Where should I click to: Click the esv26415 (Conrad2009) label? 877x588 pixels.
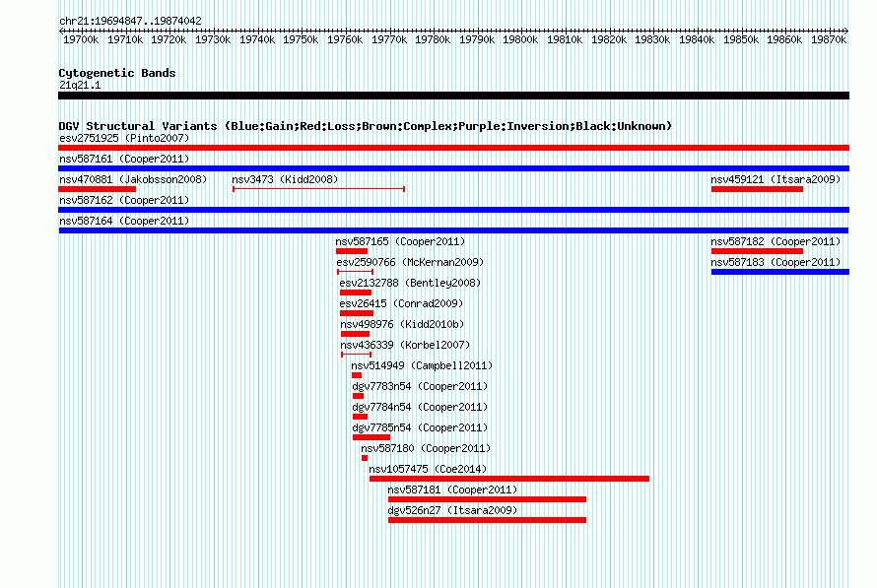pyautogui.click(x=401, y=303)
